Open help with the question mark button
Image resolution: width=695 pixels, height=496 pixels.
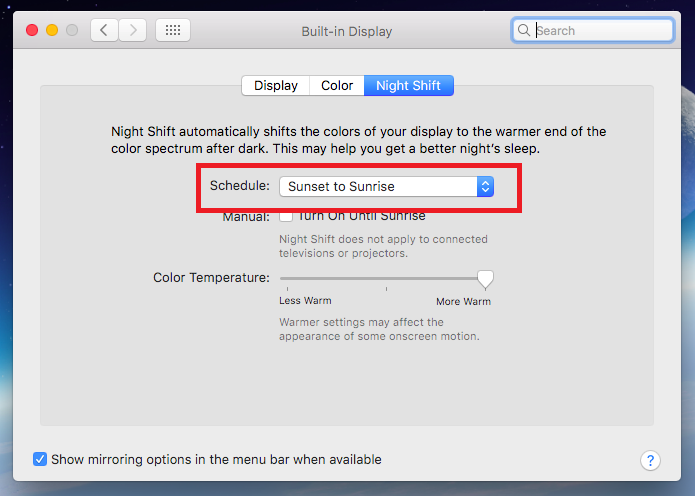coord(650,461)
